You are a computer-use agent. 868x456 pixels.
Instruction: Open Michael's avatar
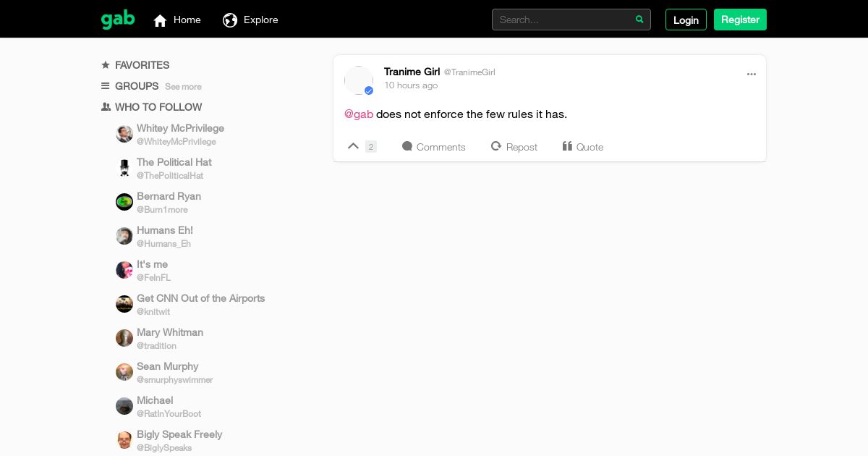[124, 406]
